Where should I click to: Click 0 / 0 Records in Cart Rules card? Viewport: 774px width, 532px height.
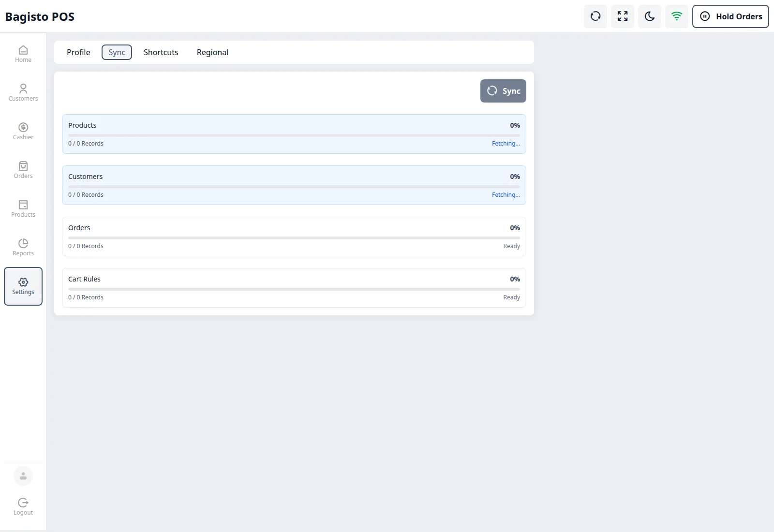pyautogui.click(x=86, y=297)
